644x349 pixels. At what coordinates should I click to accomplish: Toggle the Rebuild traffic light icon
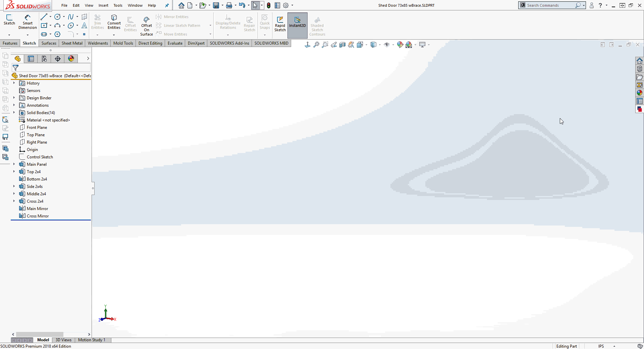269,5
